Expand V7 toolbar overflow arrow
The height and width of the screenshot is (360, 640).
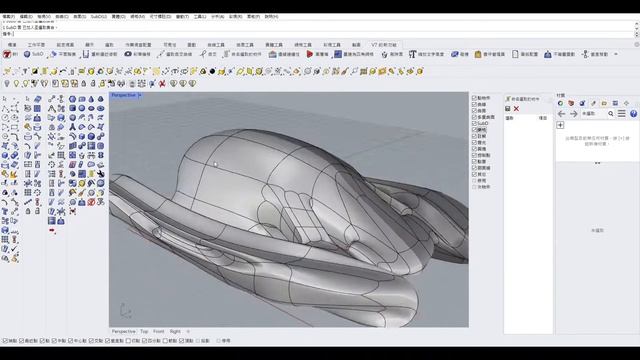(616, 54)
